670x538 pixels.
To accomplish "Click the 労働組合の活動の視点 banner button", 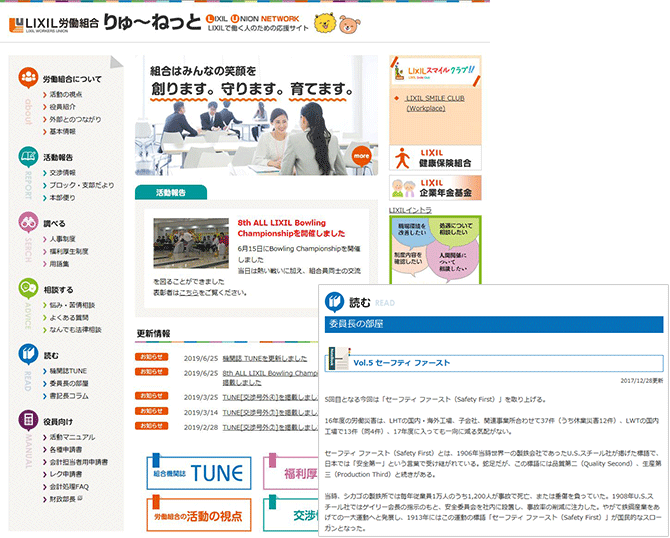I will [199, 514].
